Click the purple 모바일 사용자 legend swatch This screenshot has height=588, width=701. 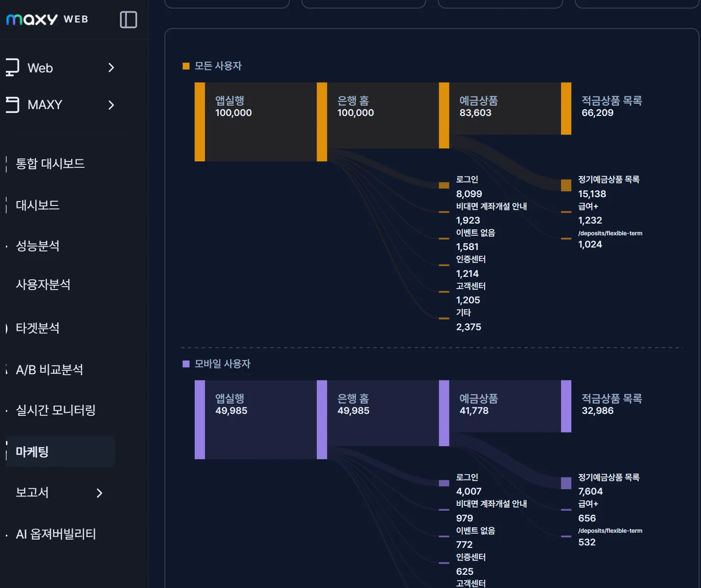click(186, 364)
